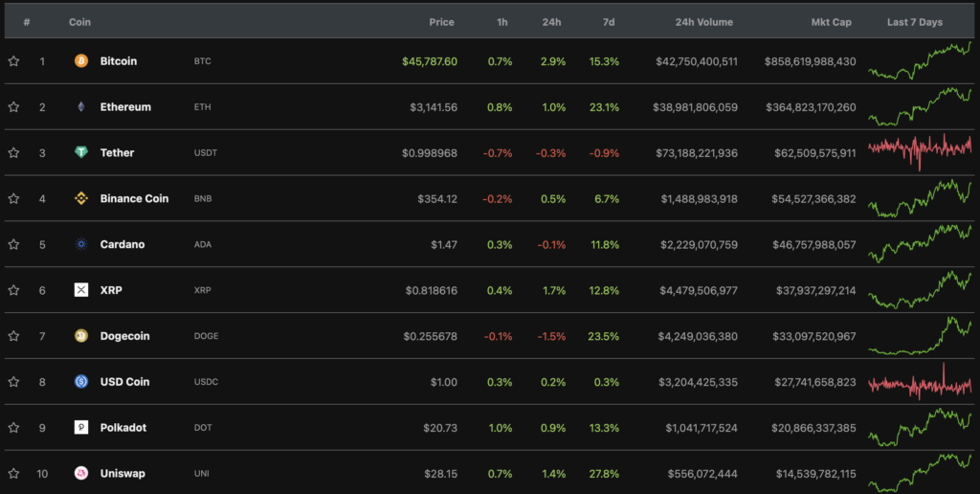Click the Dogecoin logo icon
This screenshot has height=494, width=980.
(x=81, y=336)
